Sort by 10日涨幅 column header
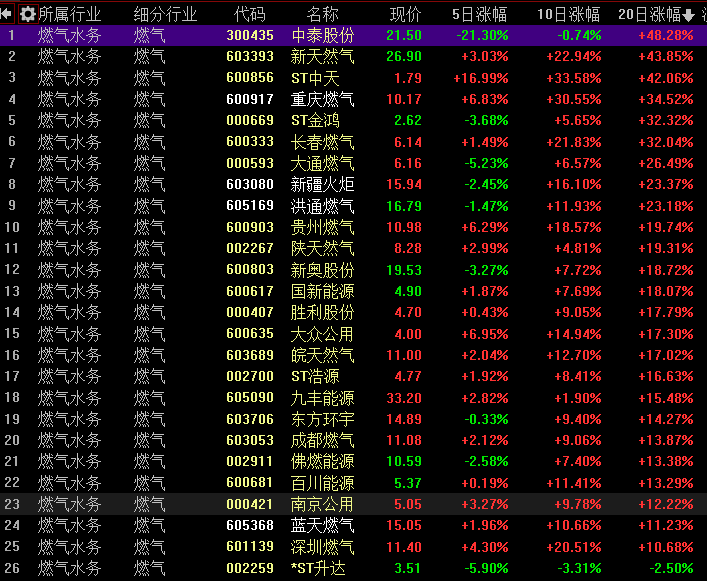Viewport: 707px width, 581px height. point(569,14)
